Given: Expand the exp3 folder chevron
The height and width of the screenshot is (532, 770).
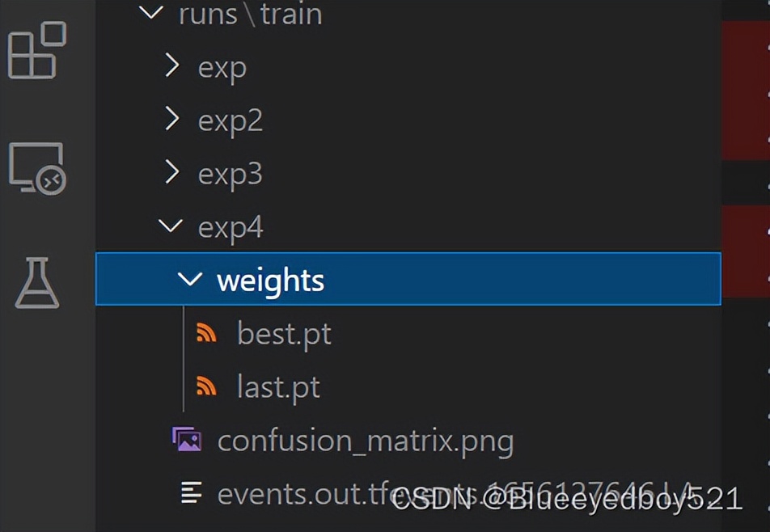Looking at the screenshot, I should click(171, 173).
